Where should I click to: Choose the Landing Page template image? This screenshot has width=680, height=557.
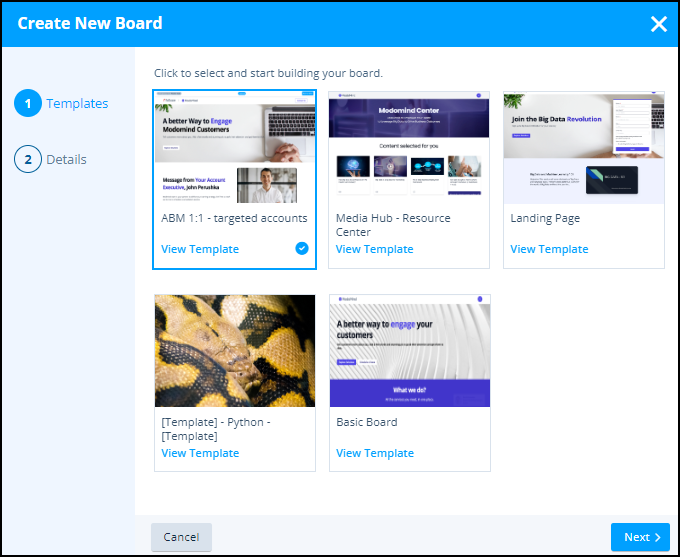[x=584, y=147]
